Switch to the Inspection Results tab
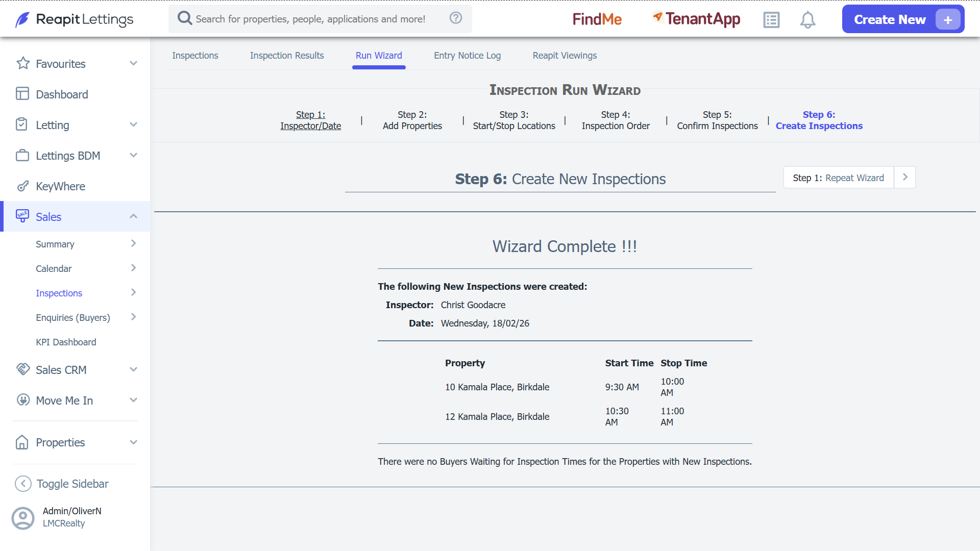This screenshot has width=980, height=551. pos(287,56)
